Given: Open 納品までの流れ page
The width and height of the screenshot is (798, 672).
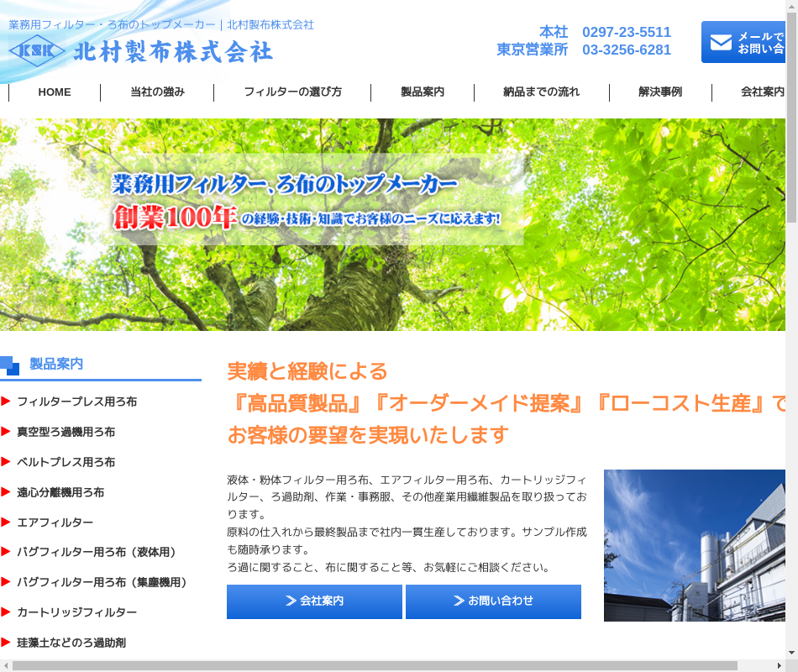Looking at the screenshot, I should [541, 92].
